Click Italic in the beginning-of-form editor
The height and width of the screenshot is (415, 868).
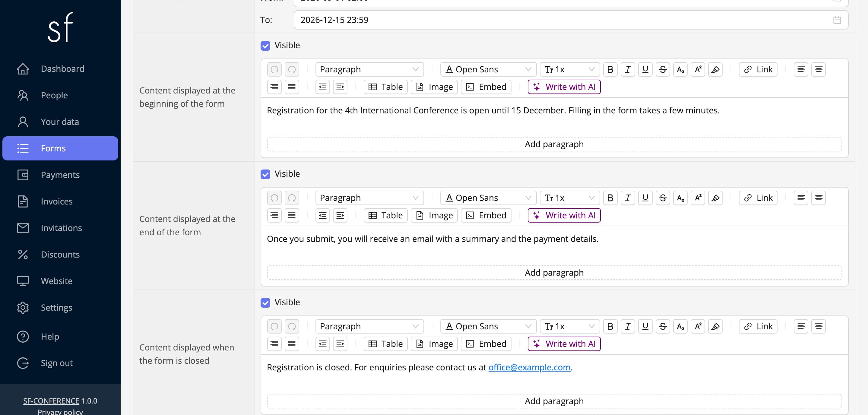pyautogui.click(x=628, y=69)
